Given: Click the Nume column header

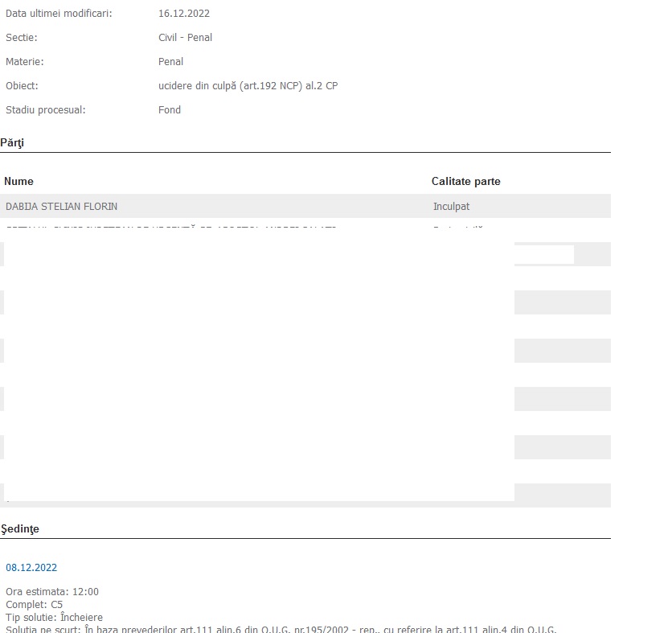Looking at the screenshot, I should [x=18, y=182].
